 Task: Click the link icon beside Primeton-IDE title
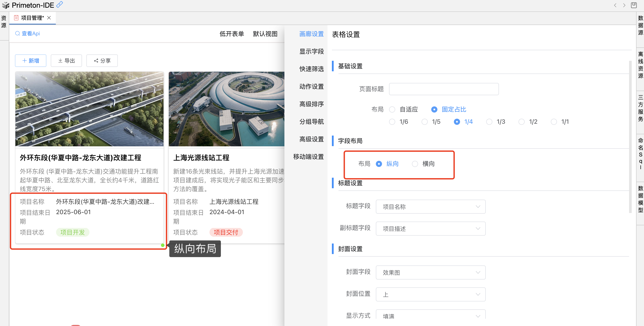click(60, 4)
